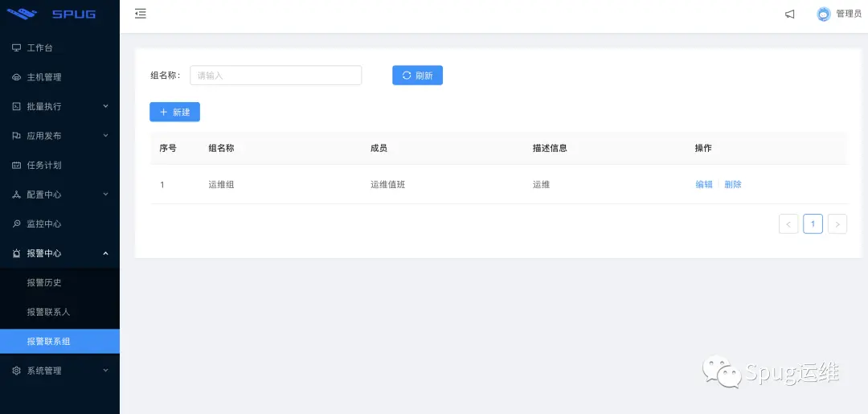Select page 1 in pagination
Image resolution: width=868 pixels, height=414 pixels.
pos(813,224)
